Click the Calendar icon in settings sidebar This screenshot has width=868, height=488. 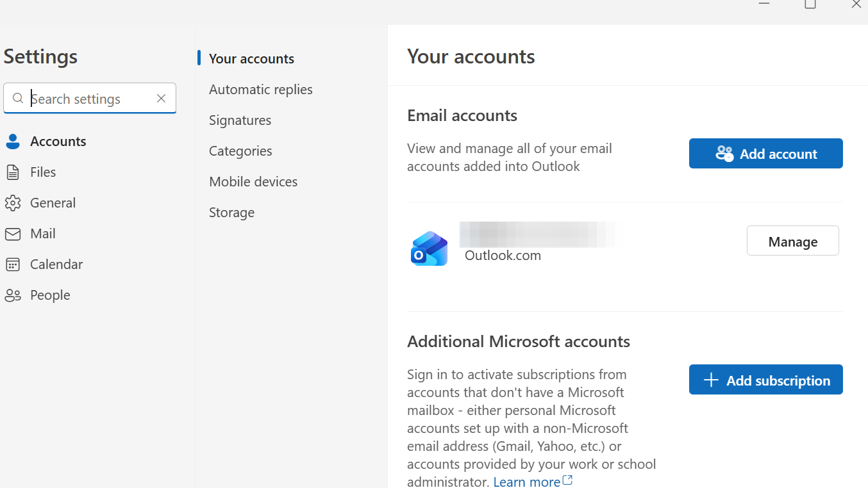(13, 264)
